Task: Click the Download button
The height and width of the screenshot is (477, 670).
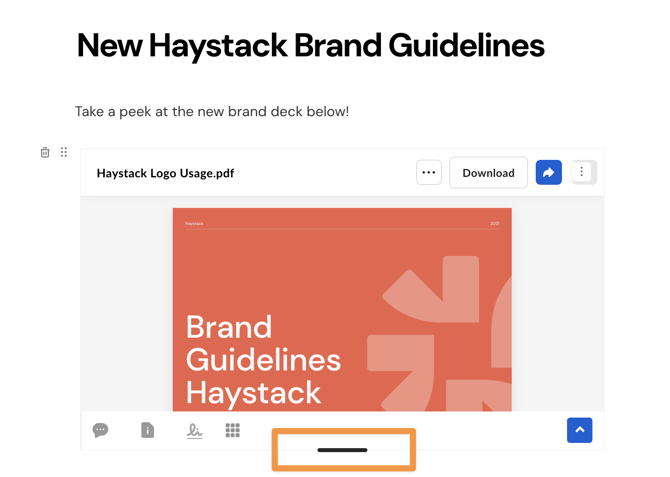Action: pyautogui.click(x=488, y=173)
